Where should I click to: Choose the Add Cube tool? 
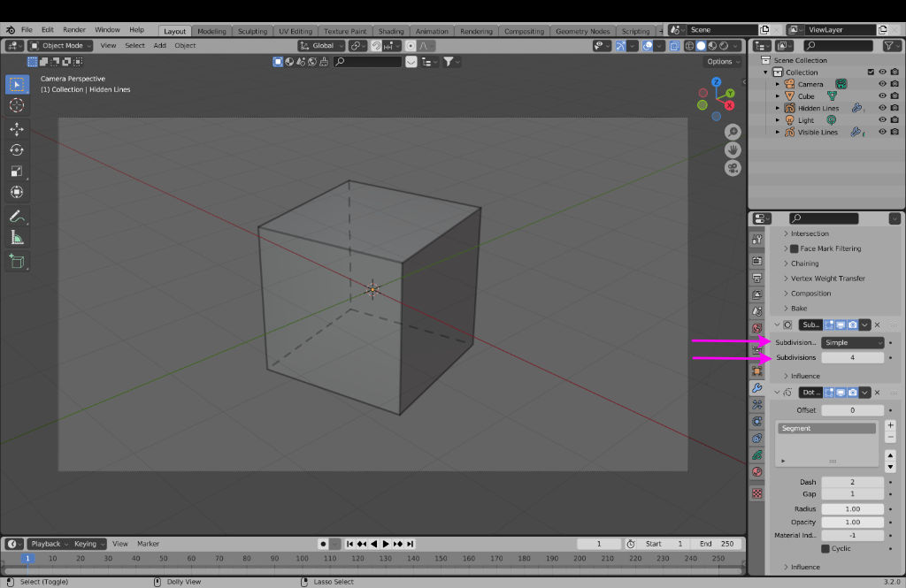17,262
